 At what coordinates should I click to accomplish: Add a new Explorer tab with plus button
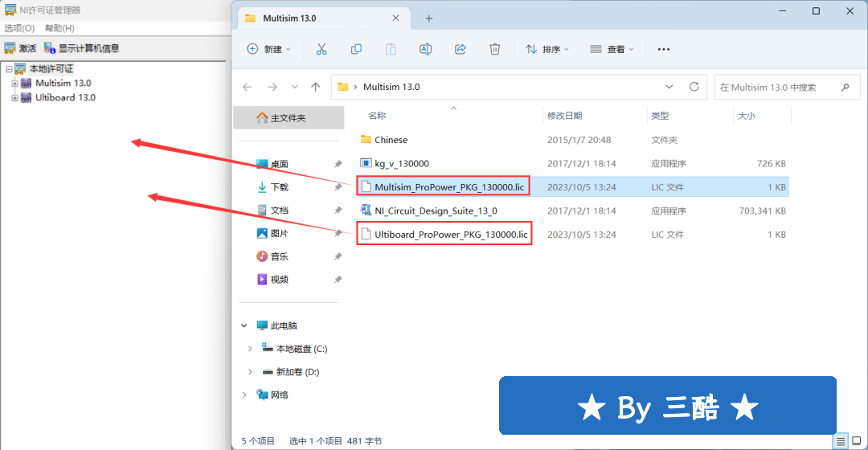(429, 18)
